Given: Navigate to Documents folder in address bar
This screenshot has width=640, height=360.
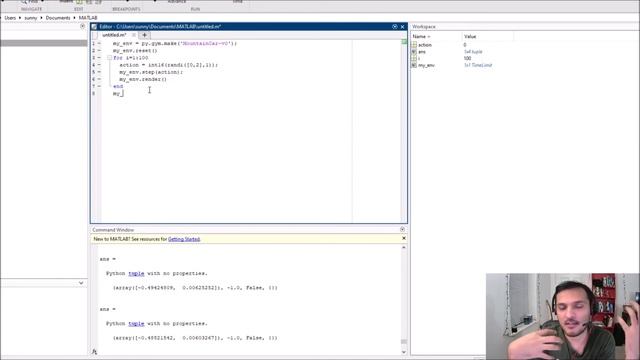Looking at the screenshot, I should [58, 18].
